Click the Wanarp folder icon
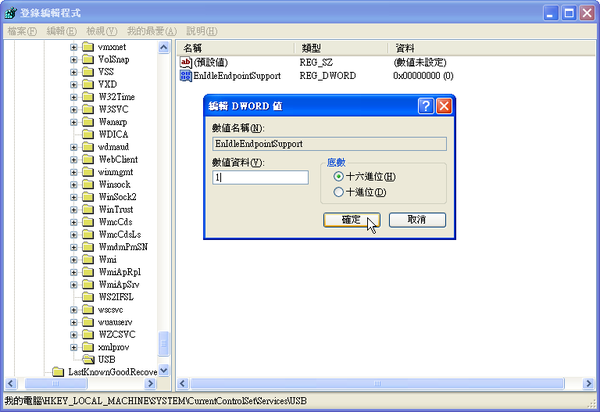This screenshot has width=600, height=412. click(88, 122)
